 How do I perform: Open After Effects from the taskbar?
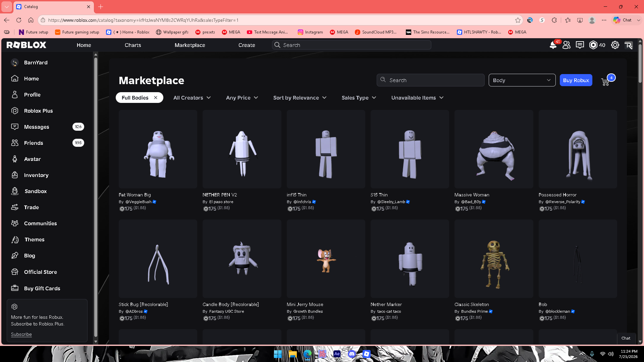[337, 354]
